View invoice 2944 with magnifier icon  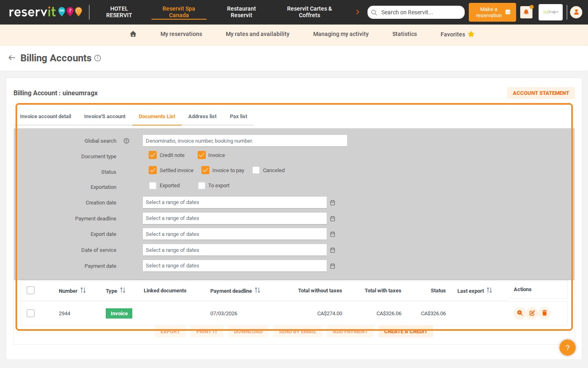[x=520, y=313]
